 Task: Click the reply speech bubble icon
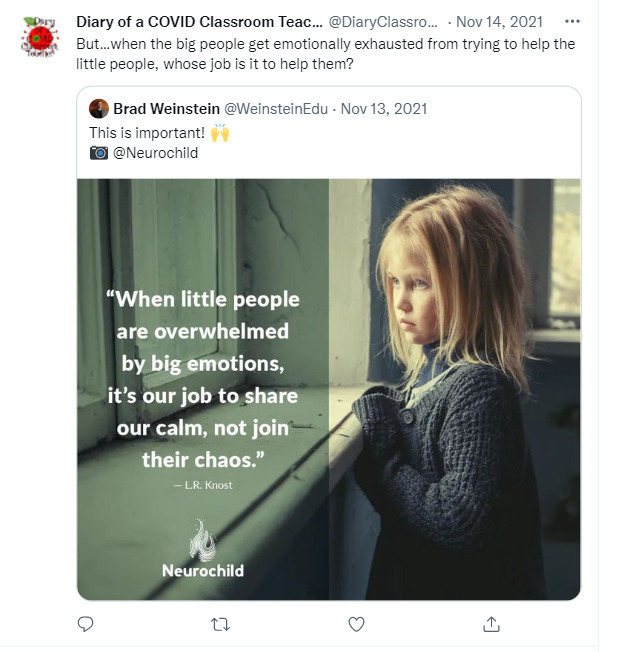coord(86,624)
